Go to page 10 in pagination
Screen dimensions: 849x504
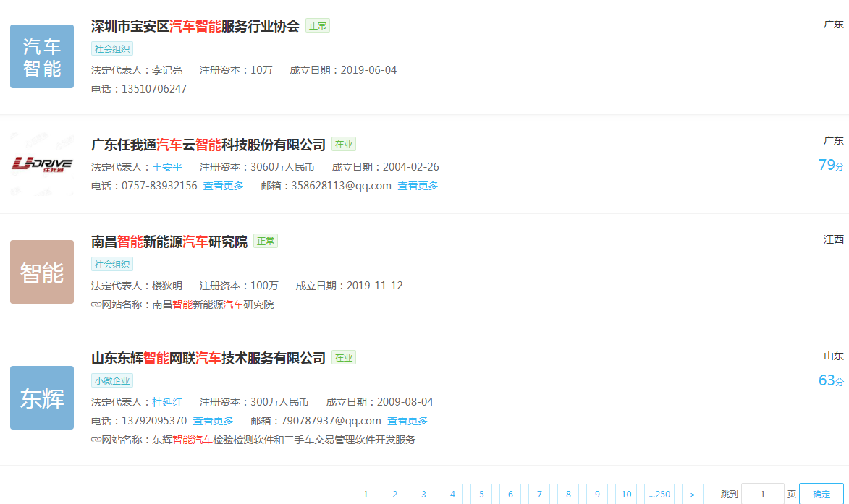pos(626,495)
